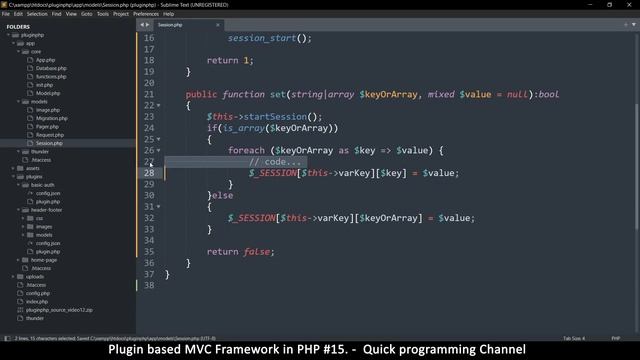Open the Project menu

121,14
